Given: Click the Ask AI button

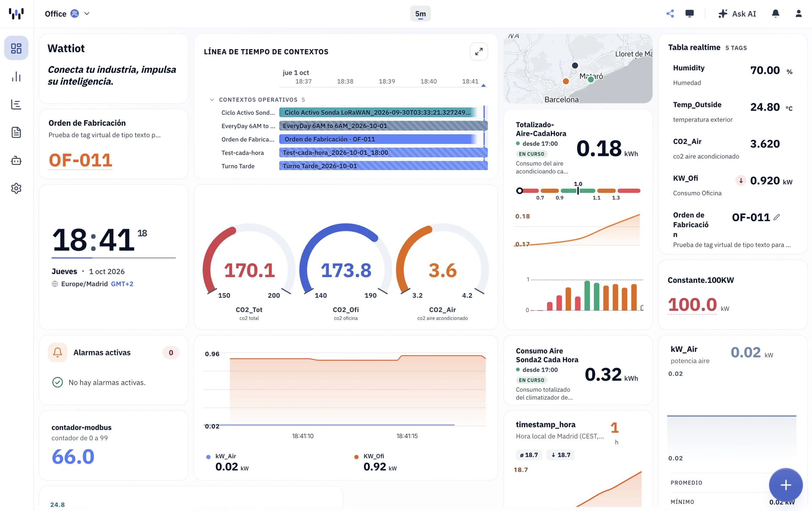Looking at the screenshot, I should 737,14.
